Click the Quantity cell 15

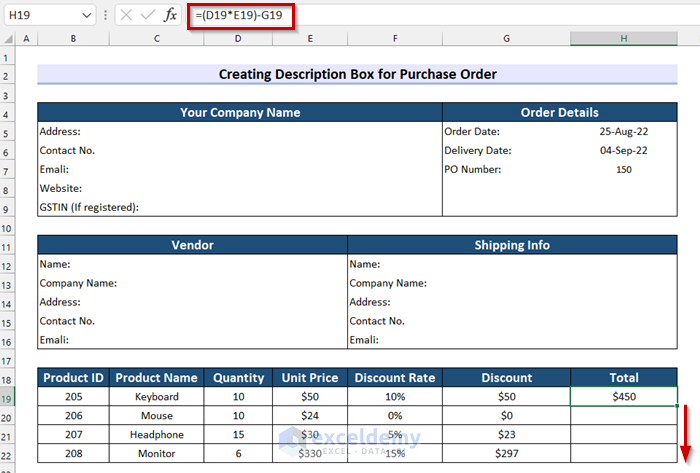pos(238,435)
